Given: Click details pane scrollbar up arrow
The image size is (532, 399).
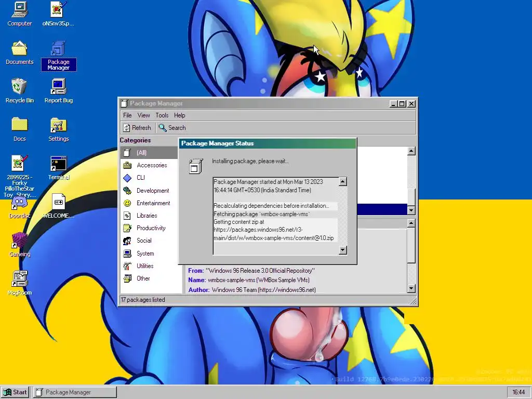Looking at the screenshot, I should click(x=411, y=223).
